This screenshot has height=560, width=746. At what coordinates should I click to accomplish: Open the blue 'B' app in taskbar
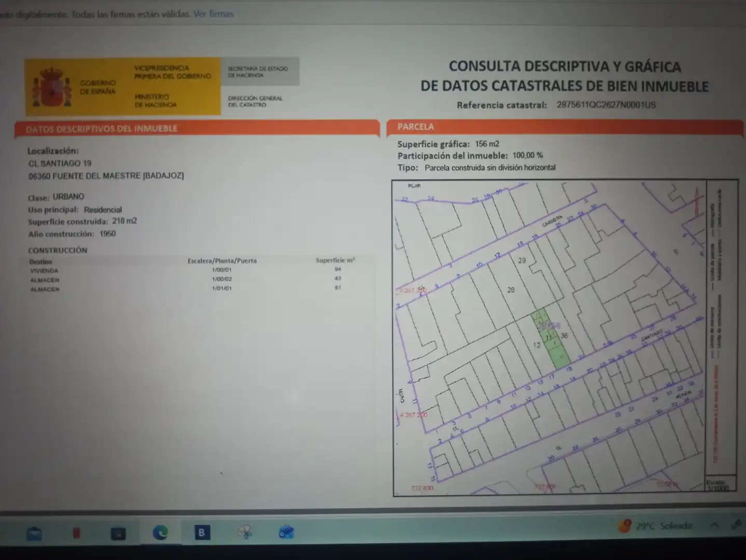tap(202, 532)
